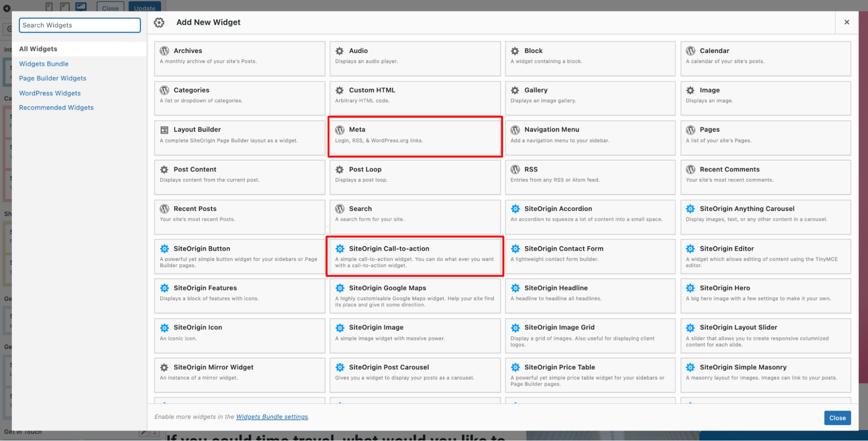Dismiss the dialog via the X icon
The height and width of the screenshot is (441, 868).
pos(846,22)
